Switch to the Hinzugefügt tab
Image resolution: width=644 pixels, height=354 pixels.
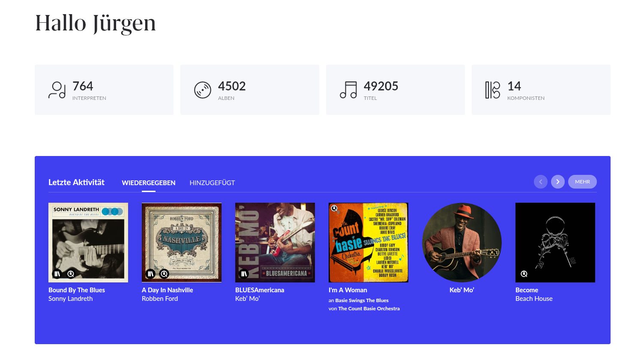pyautogui.click(x=212, y=183)
